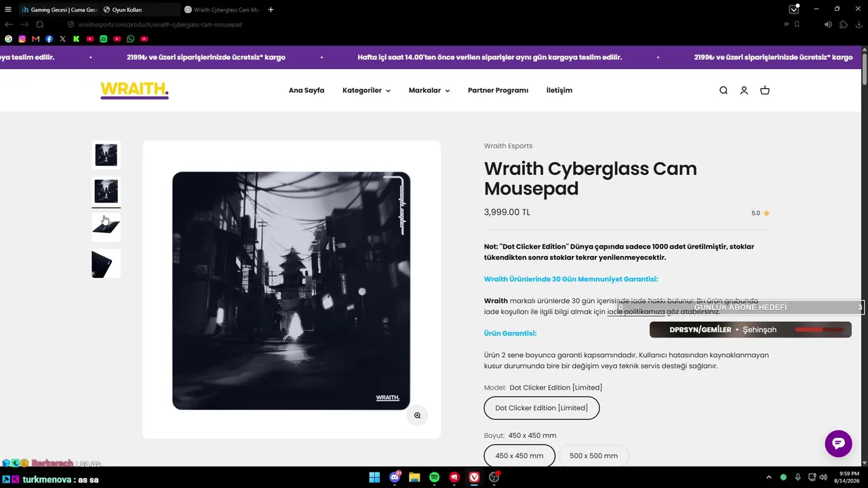Open the X bookmark
This screenshot has height=488, width=868.
[x=63, y=39]
